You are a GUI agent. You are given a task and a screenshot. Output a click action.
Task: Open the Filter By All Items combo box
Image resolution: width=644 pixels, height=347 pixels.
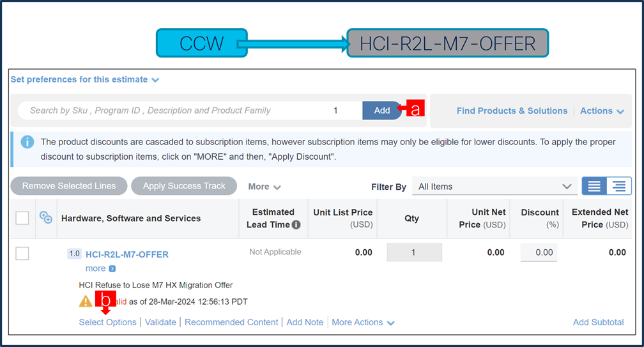click(x=494, y=187)
